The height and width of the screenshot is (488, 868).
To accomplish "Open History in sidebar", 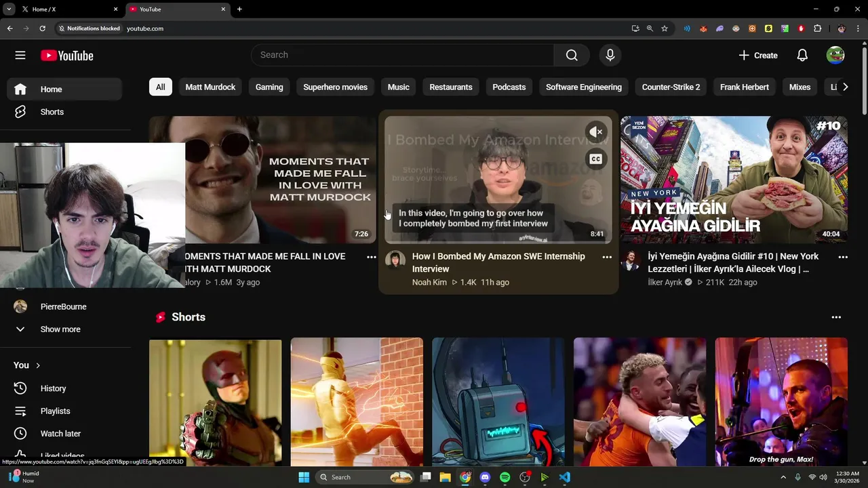I will 65,388.
